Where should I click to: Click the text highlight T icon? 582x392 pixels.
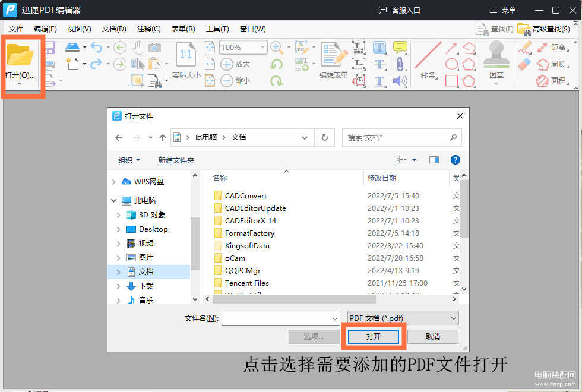point(379,48)
